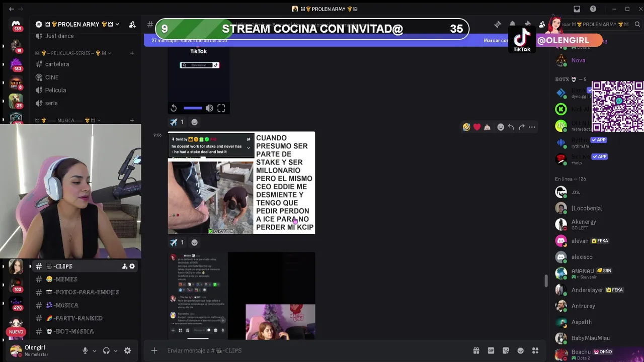Toggle microphone mute in user panel
644x362 pixels.
(85, 350)
